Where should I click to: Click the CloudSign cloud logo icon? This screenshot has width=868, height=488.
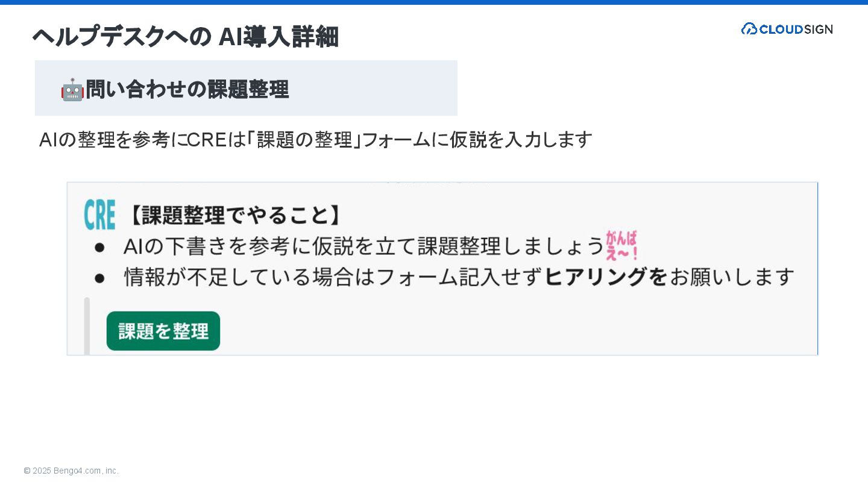(749, 29)
